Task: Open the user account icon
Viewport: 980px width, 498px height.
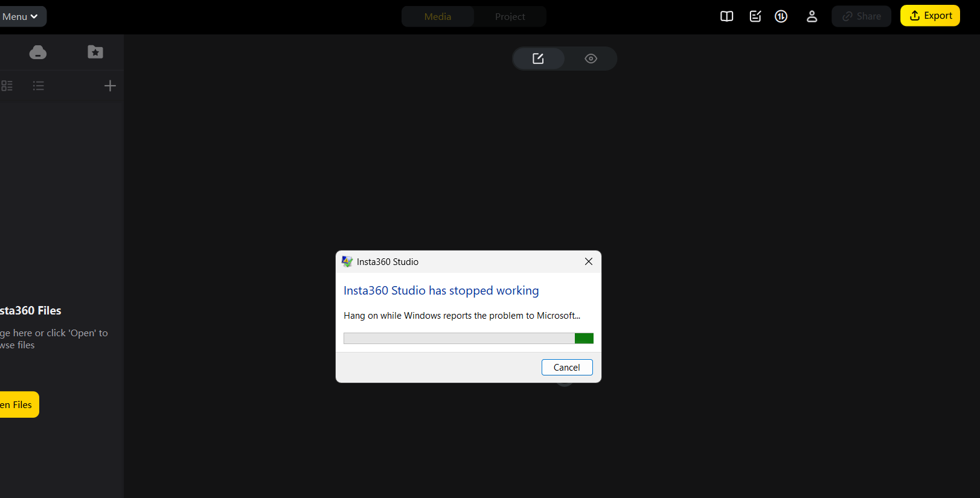Action: (x=812, y=16)
